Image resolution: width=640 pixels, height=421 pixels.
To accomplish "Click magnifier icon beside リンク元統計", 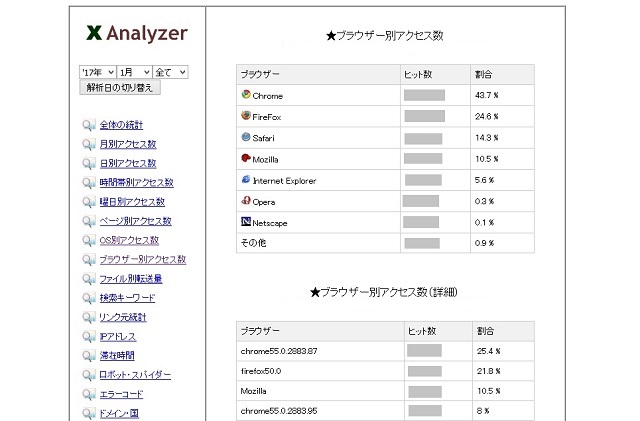I will (89, 317).
